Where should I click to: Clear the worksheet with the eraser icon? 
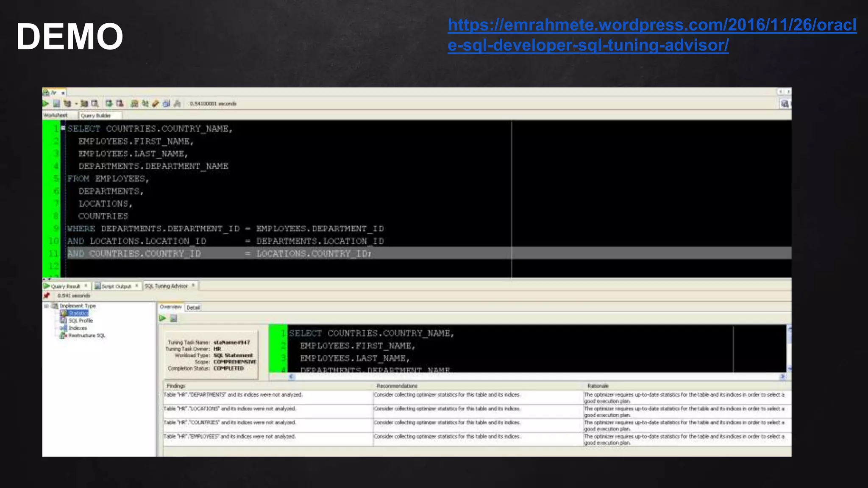[x=156, y=103]
